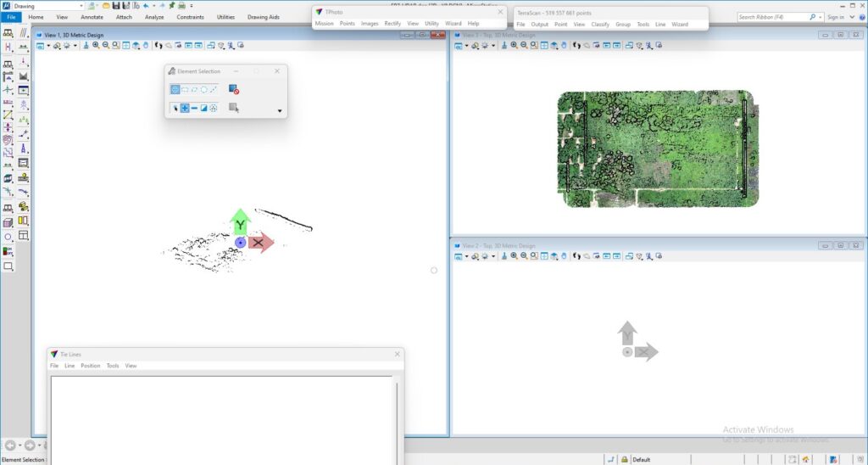Open View Attributes dropdown arrow in View 3
This screenshot has width=868, height=465.
coord(467,46)
